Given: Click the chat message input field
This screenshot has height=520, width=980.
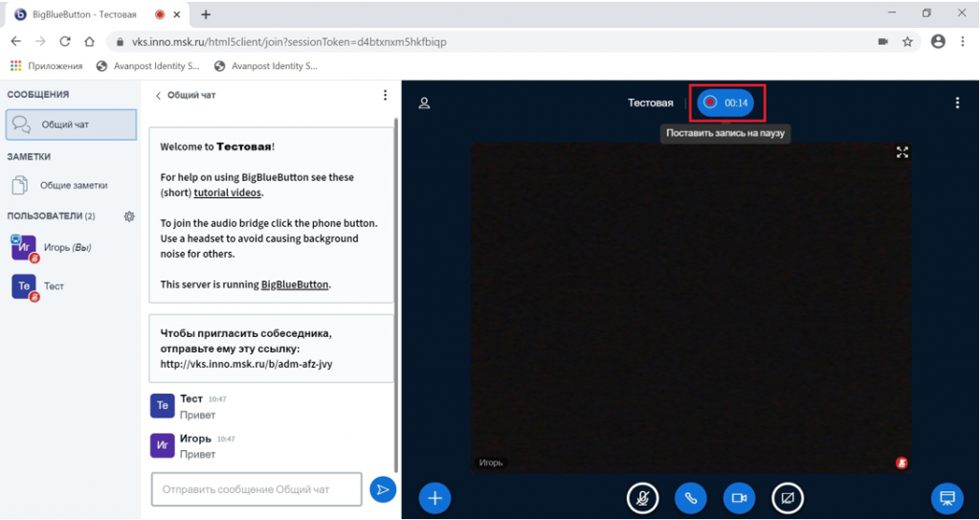Looking at the screenshot, I should click(x=256, y=489).
